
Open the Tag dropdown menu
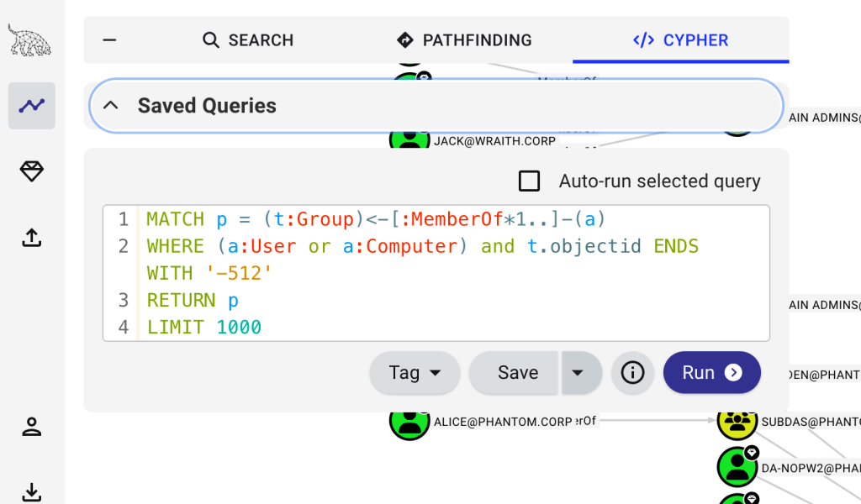(x=415, y=373)
